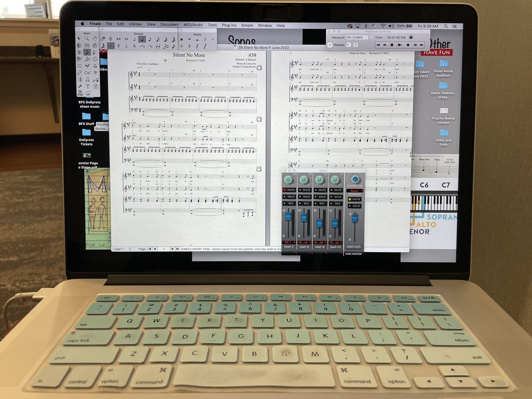532x399 pixels.
Task: Click the raise half step (+½) icon
Action: coord(142,46)
